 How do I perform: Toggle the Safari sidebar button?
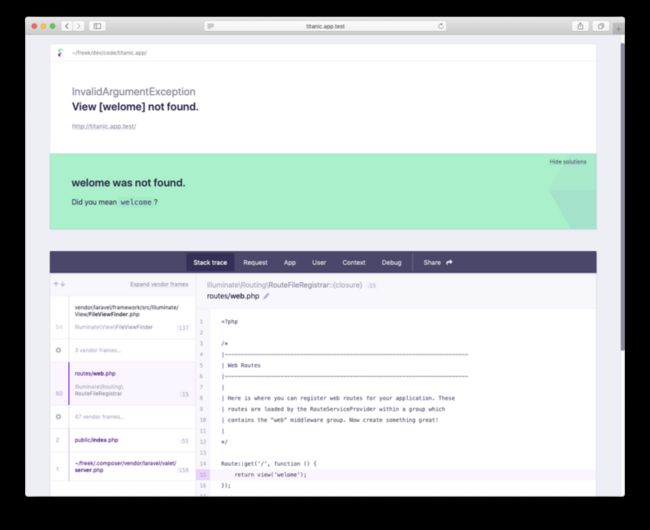point(97,26)
